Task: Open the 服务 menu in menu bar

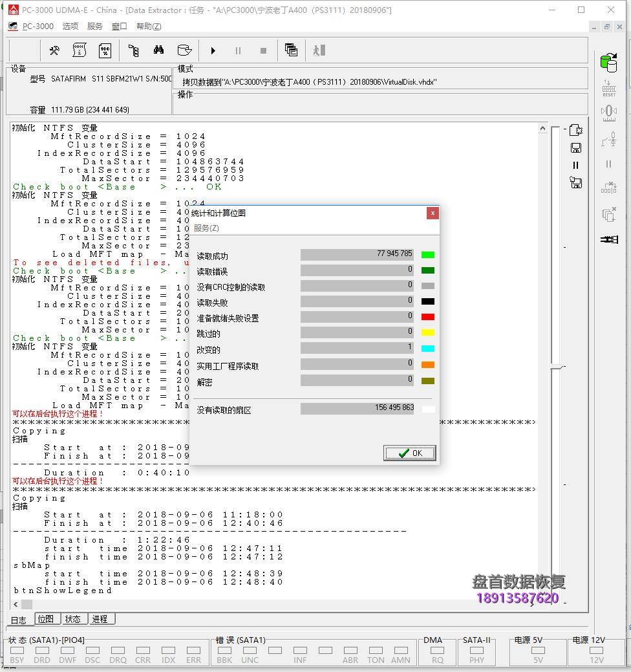Action: (x=94, y=27)
